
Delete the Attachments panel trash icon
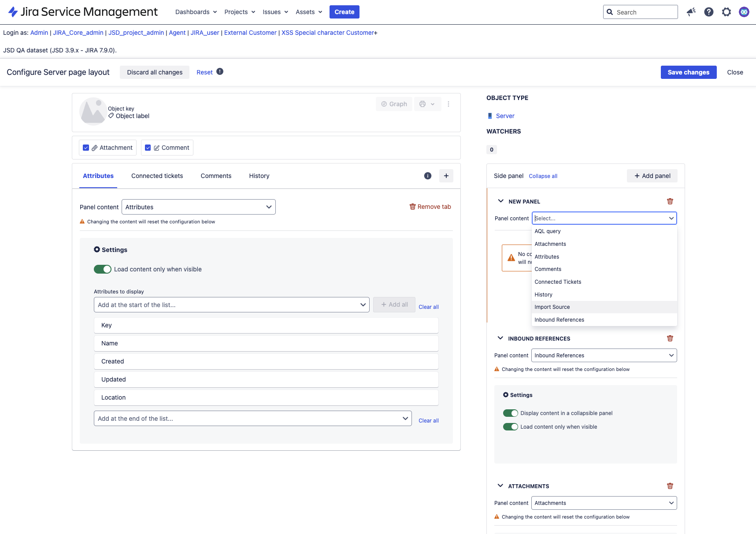(670, 486)
